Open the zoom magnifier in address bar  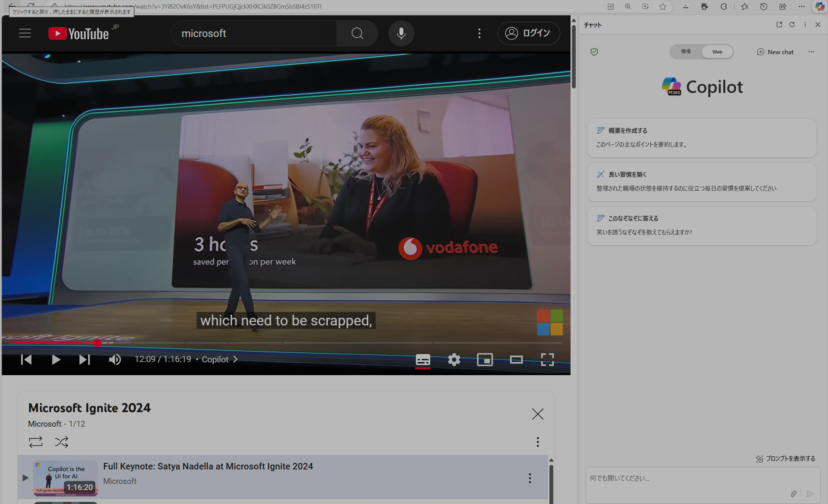(x=628, y=7)
